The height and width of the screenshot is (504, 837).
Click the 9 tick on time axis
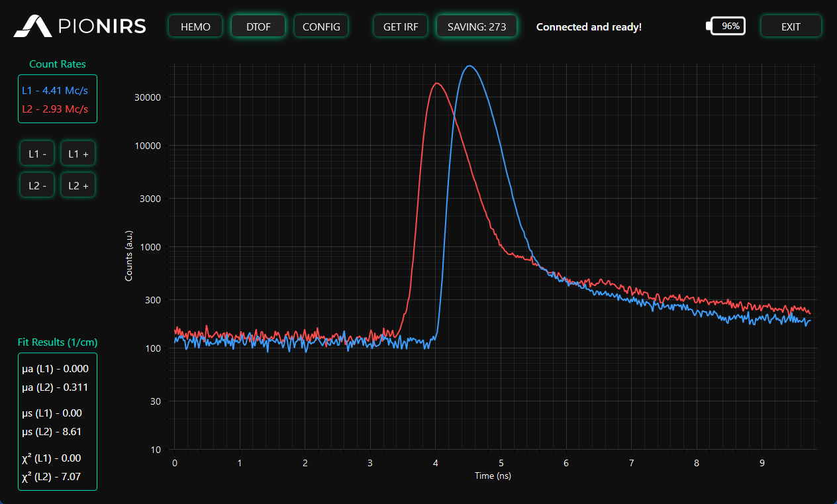762,463
